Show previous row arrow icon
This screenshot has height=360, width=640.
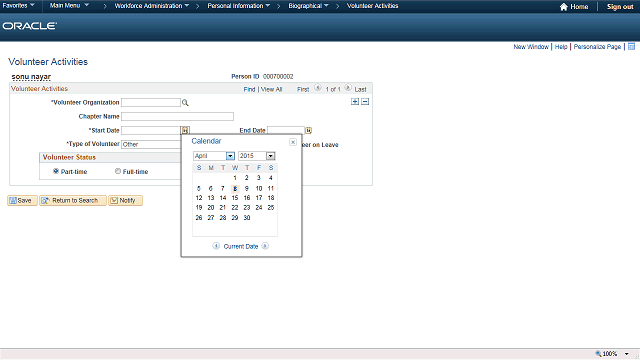click(318, 88)
